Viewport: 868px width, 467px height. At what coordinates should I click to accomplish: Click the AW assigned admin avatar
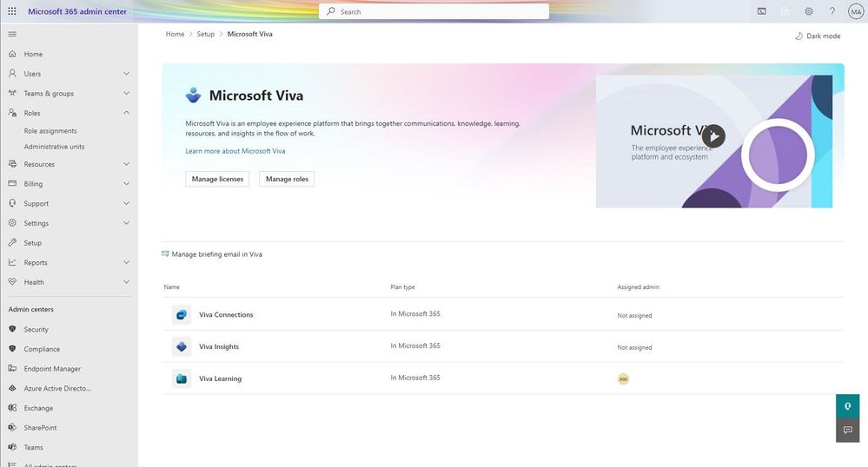pyautogui.click(x=623, y=379)
